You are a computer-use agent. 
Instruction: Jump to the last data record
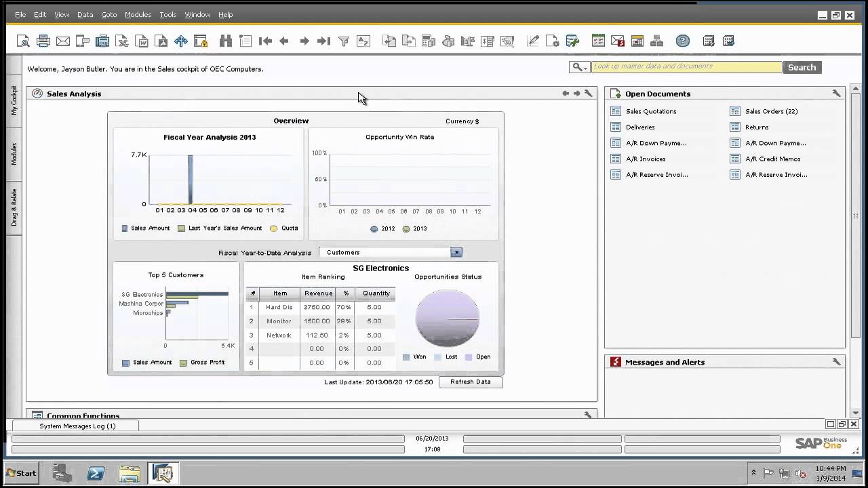(324, 41)
